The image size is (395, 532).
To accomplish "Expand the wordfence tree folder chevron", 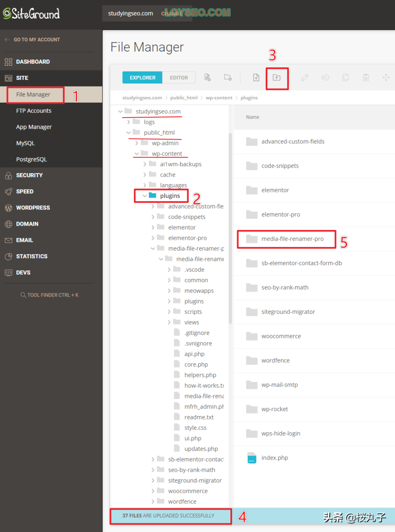I will [x=153, y=502].
